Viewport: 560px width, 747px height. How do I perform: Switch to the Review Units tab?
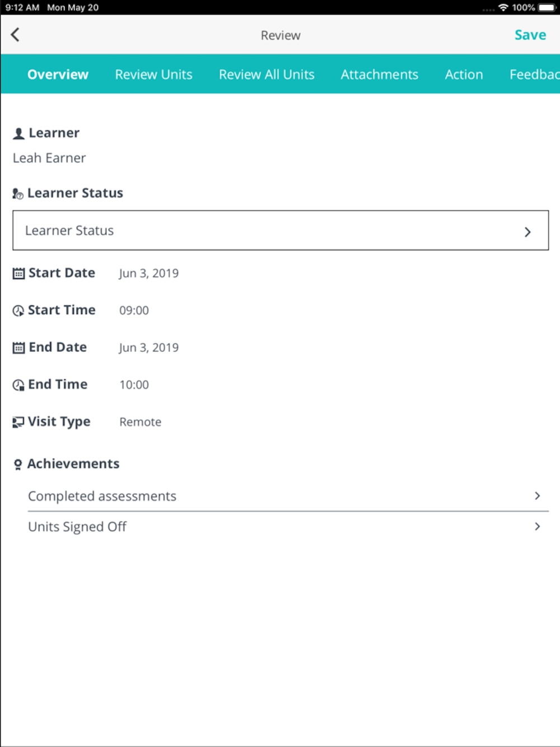(x=153, y=74)
